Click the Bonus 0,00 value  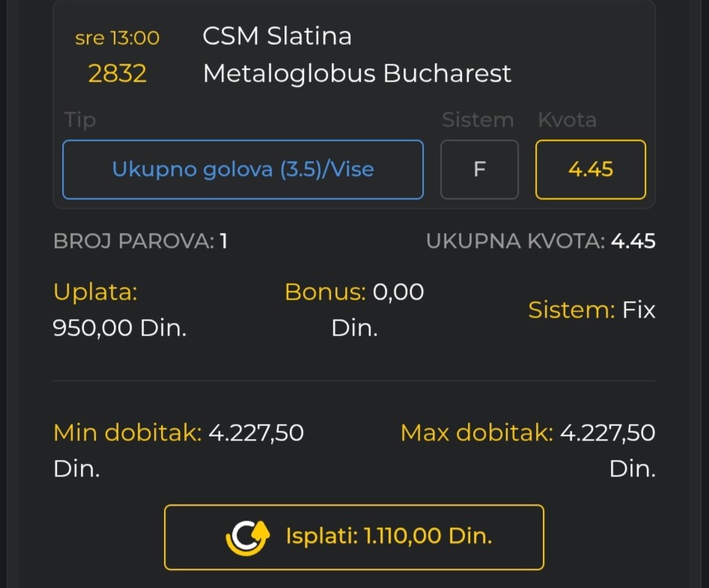pyautogui.click(x=398, y=292)
